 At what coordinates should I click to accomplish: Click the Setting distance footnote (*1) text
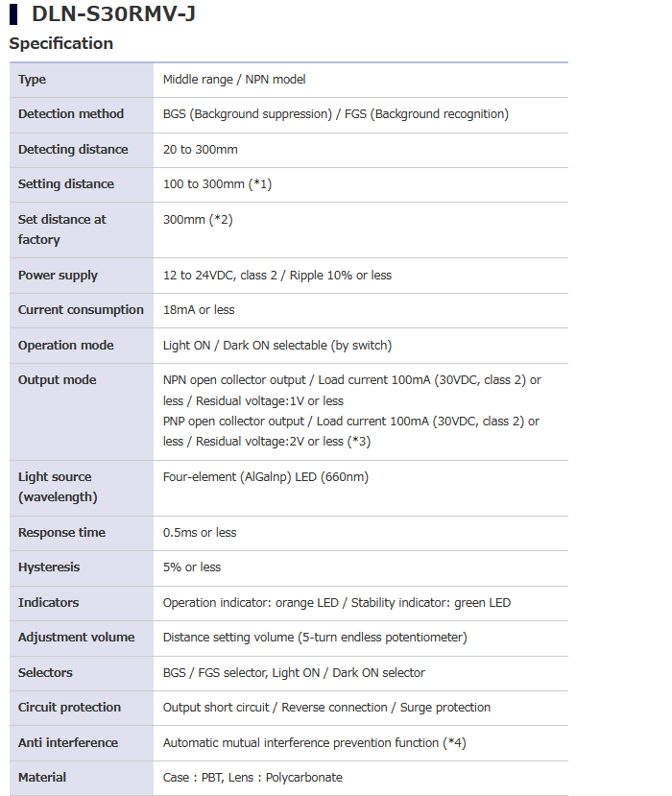(x=260, y=184)
